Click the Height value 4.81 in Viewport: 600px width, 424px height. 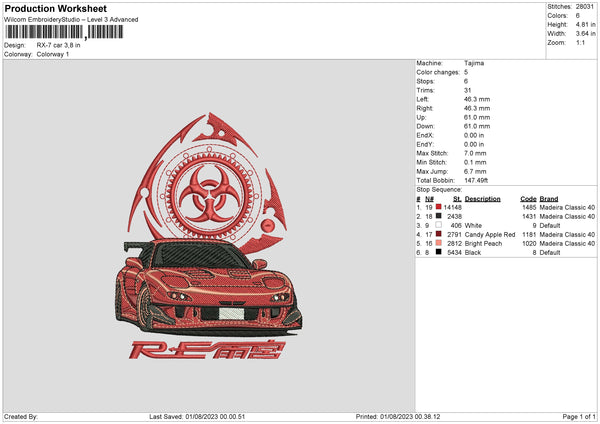[585, 24]
